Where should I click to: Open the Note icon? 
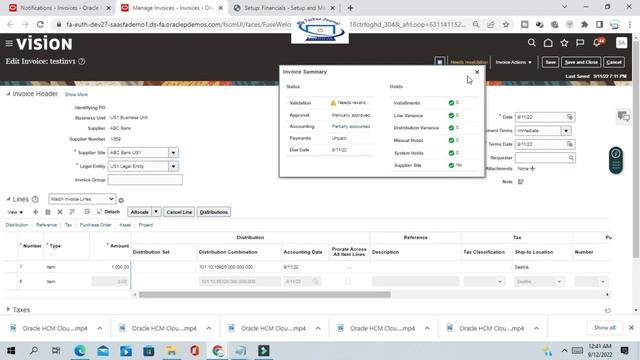[521, 182]
